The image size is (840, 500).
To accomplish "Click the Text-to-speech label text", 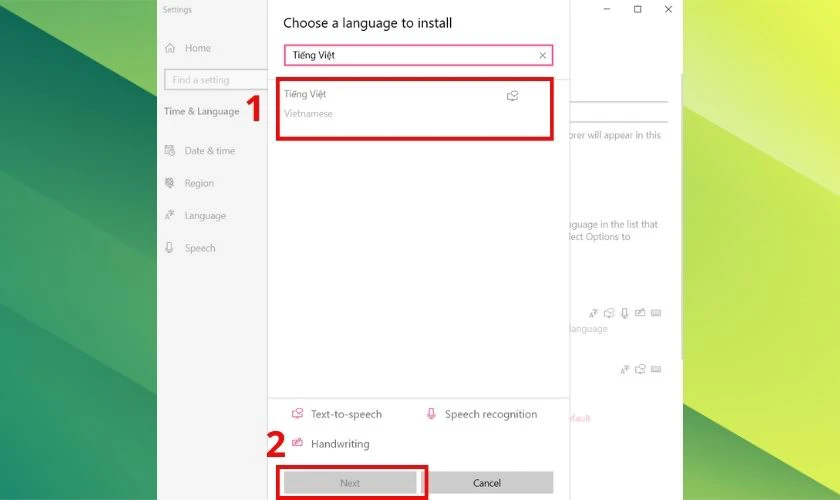I will [346, 414].
